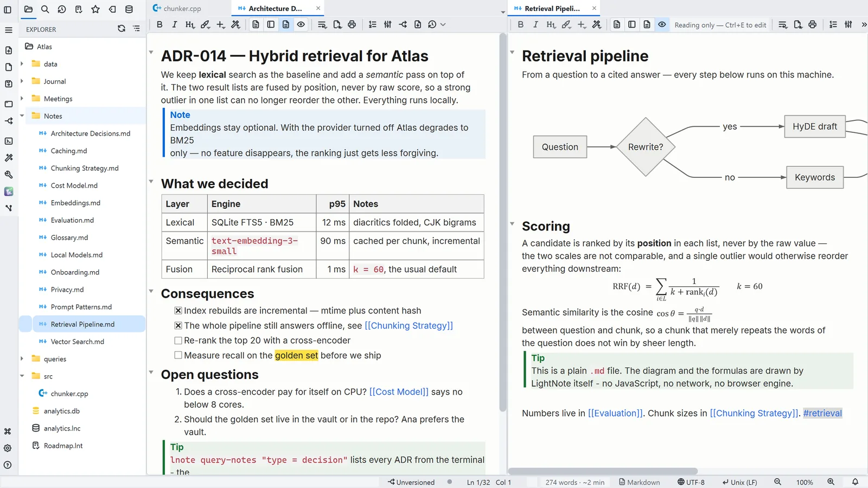Open the settings gear in the left rail
This screenshot has width=868, height=488.
[8, 448]
